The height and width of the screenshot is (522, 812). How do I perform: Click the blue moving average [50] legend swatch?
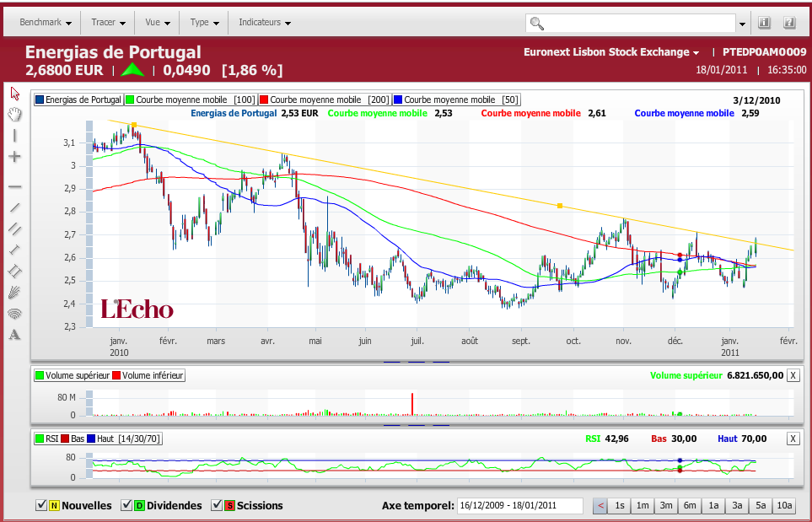[x=398, y=100]
